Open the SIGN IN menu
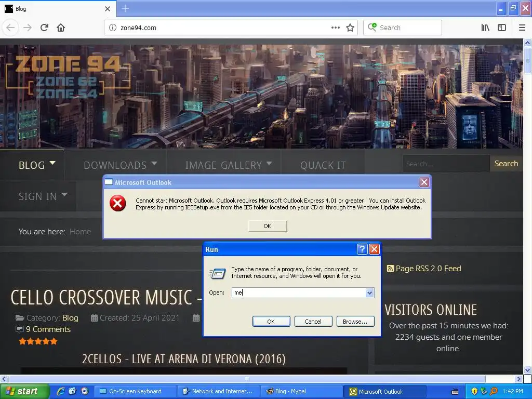This screenshot has height=399, width=532. tap(37, 196)
